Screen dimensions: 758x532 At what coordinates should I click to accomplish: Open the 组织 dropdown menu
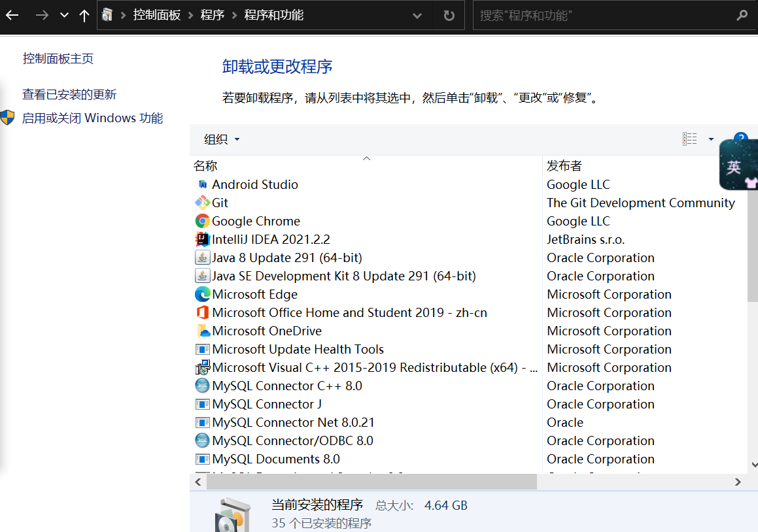coord(222,139)
